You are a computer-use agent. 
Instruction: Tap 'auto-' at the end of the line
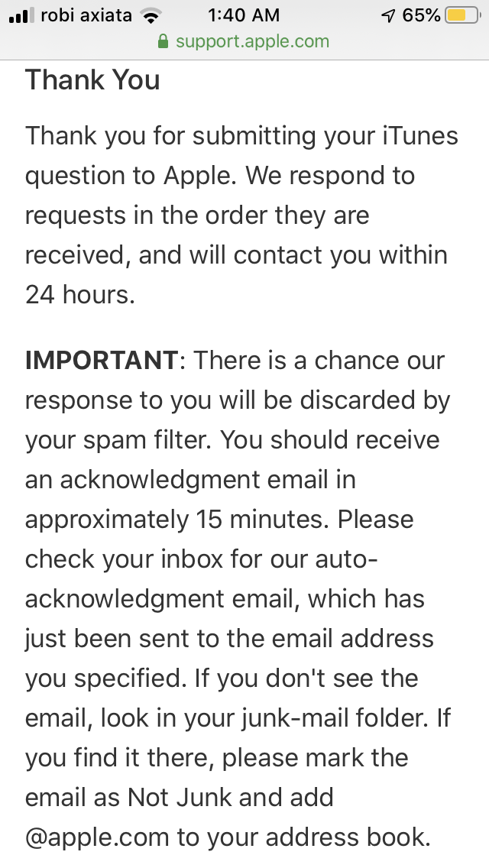tap(347, 559)
